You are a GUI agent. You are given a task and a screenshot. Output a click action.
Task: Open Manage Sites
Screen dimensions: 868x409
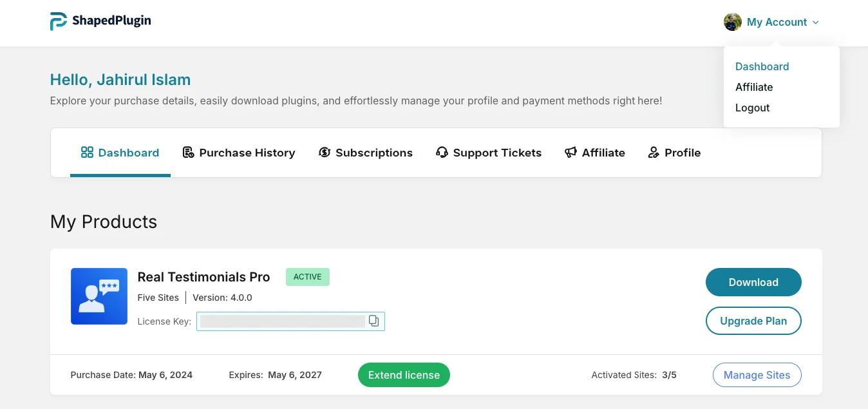point(757,375)
